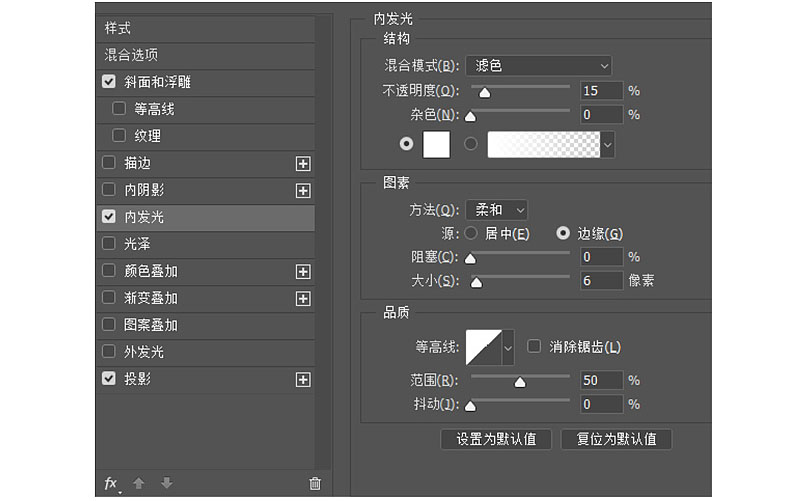Click the move effect down arrow

pos(167,483)
